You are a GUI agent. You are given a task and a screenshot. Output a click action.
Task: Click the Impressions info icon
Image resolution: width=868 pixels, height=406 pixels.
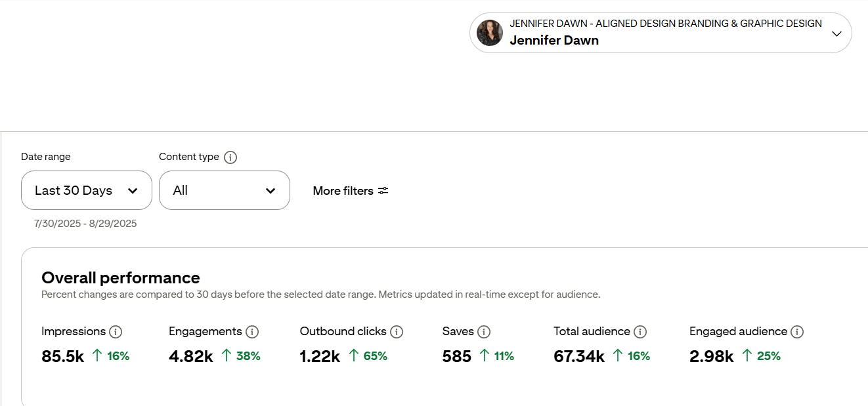(x=116, y=332)
